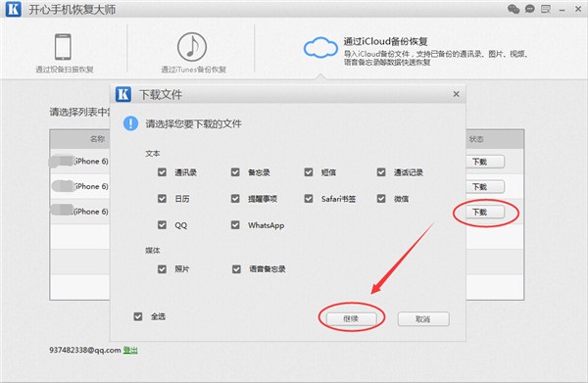588x383 pixels.
Task: Toggle the 全选 select-all checkbox
Action: [138, 316]
